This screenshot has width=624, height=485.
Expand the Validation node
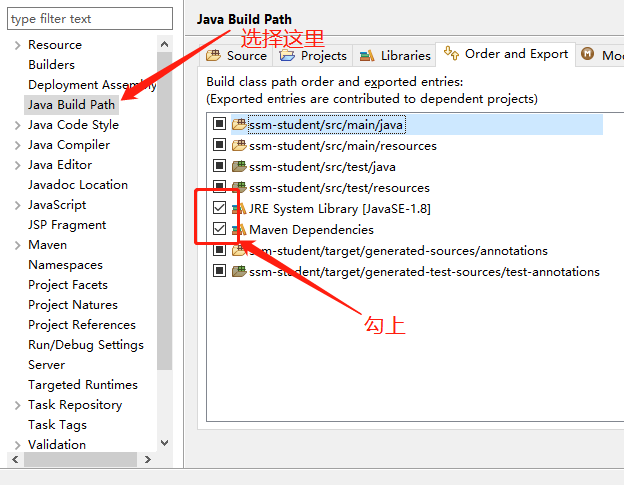pyautogui.click(x=17, y=445)
